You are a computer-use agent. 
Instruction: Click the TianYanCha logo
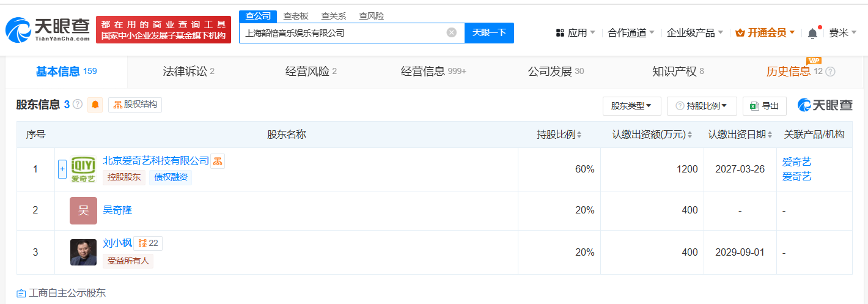click(x=48, y=29)
